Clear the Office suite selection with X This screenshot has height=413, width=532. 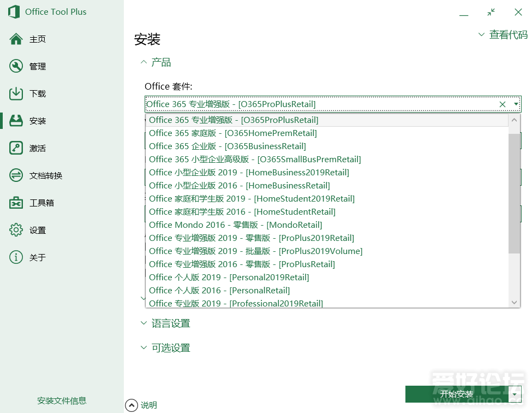pyautogui.click(x=503, y=104)
